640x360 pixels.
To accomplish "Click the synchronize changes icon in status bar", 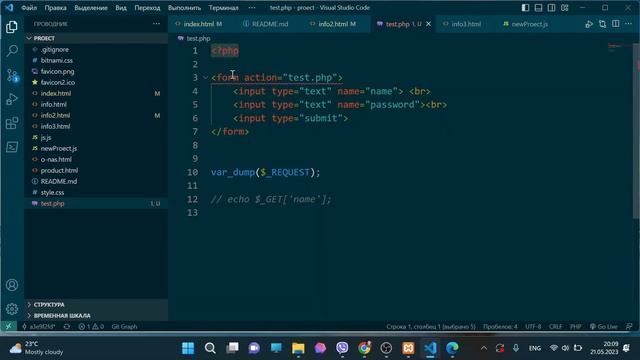I will click(x=67, y=327).
